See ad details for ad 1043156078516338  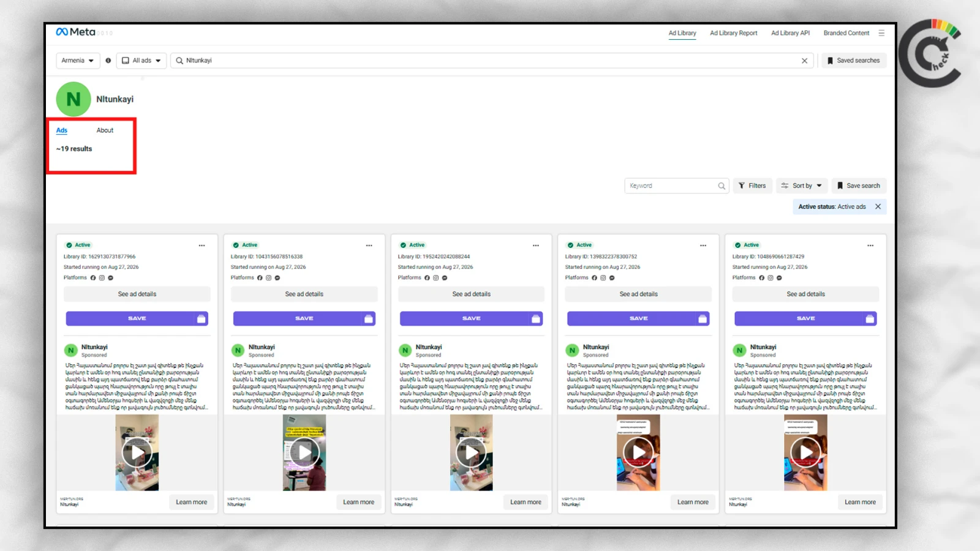[304, 294]
